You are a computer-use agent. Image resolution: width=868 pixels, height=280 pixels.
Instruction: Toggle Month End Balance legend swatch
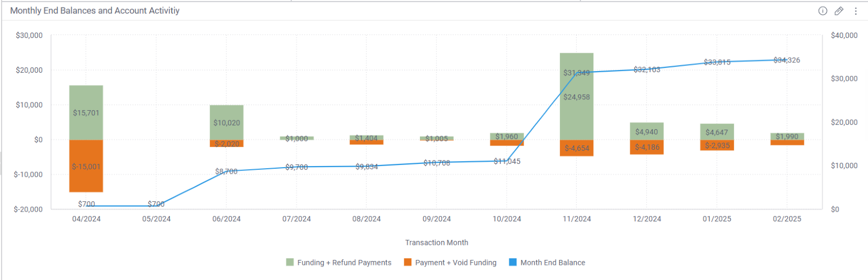(513, 262)
